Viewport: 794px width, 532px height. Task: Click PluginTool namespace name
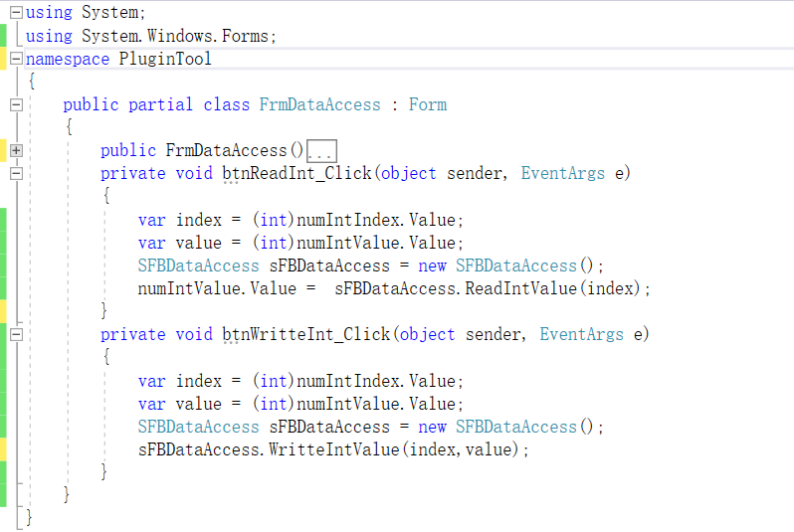tap(165, 59)
